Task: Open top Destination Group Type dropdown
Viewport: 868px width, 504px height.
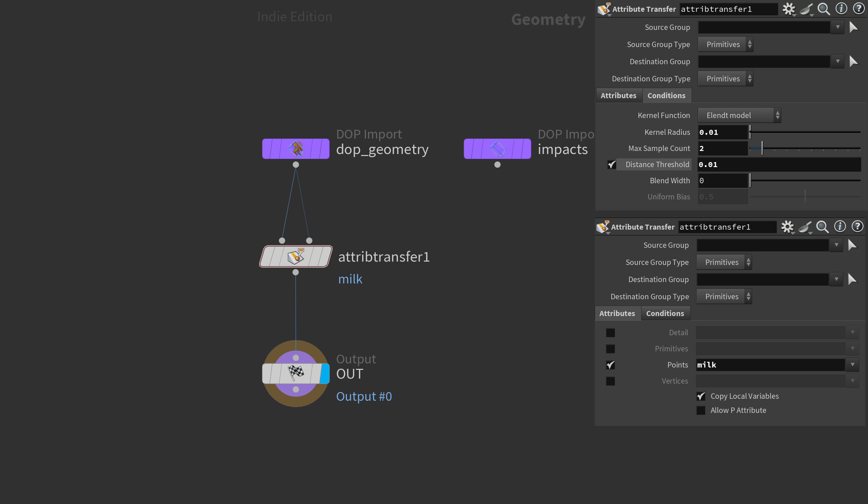Action: tap(725, 79)
